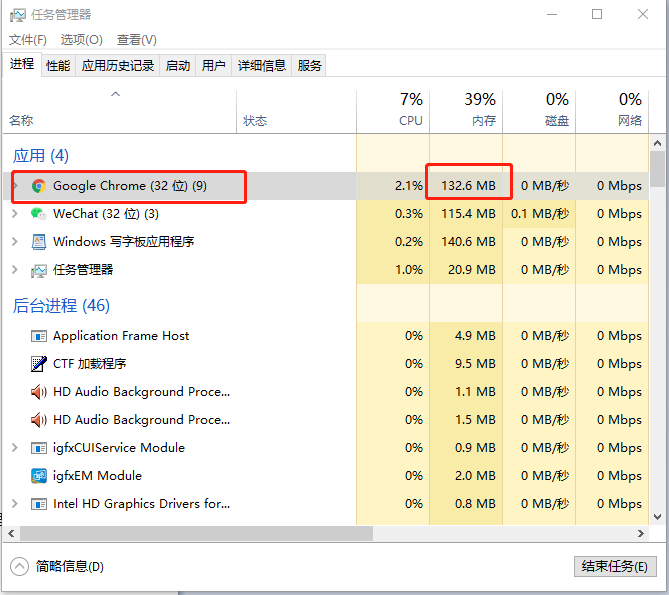Click the 9.5 MB memory value
Screen dimensions: 669x595
click(x=475, y=364)
